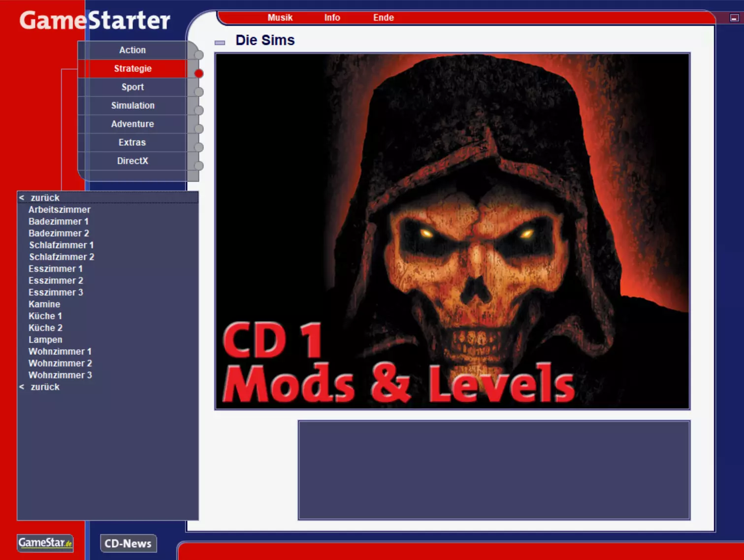Switch to the Simulation category
Image resolution: width=744 pixels, height=560 pixels.
click(x=132, y=105)
